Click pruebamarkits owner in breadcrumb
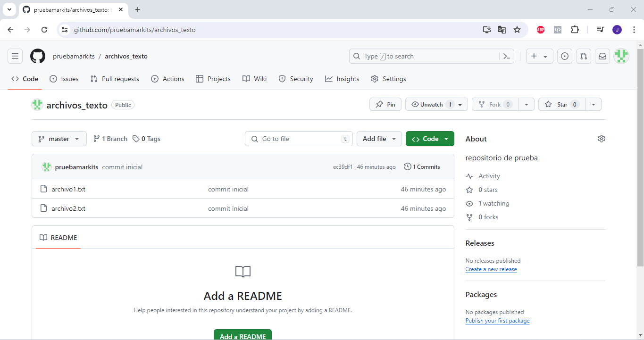644x340 pixels. click(x=74, y=56)
